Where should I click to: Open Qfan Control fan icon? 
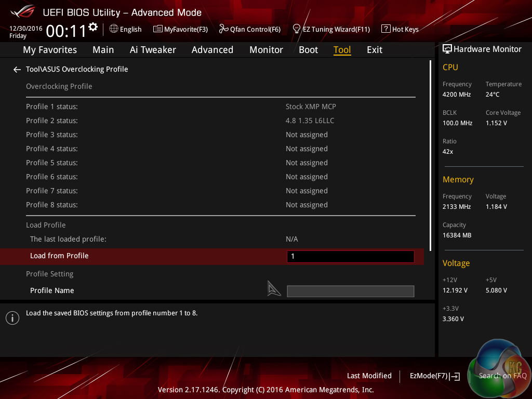click(223, 29)
